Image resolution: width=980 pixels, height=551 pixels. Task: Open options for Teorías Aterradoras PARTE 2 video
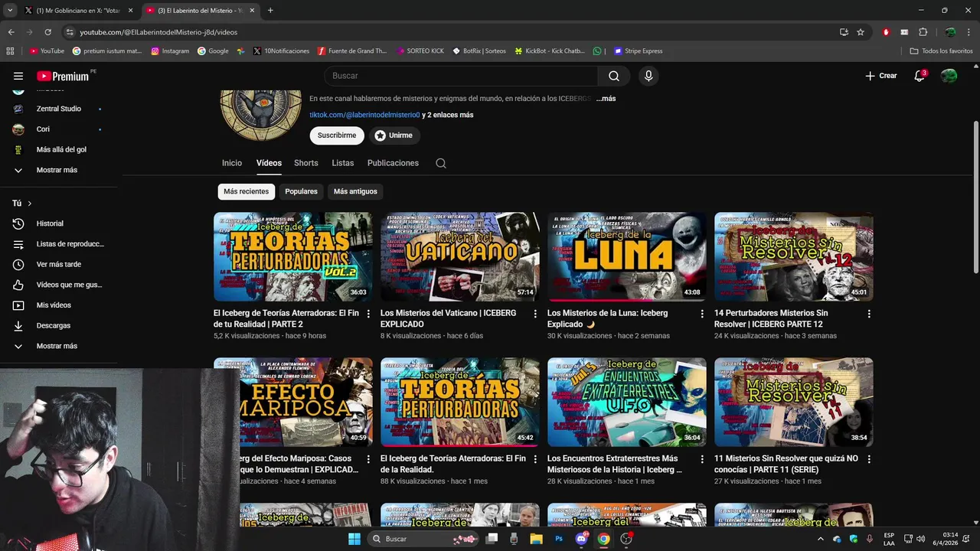click(368, 314)
